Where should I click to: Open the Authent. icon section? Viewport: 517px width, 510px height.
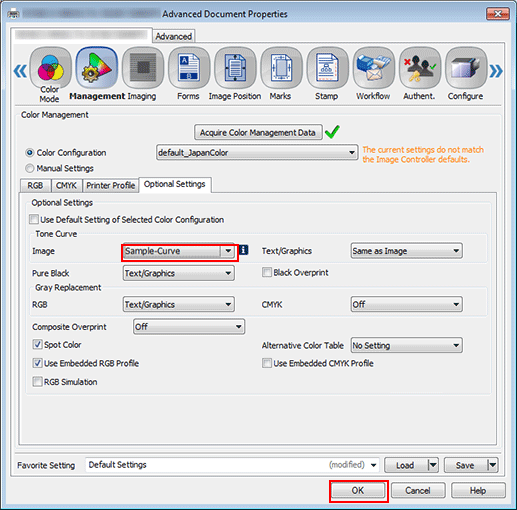(x=419, y=68)
